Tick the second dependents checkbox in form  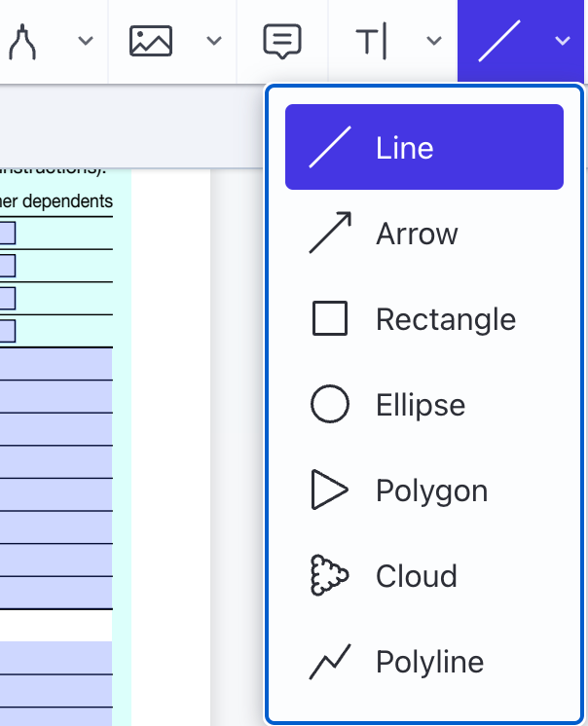click(7, 265)
